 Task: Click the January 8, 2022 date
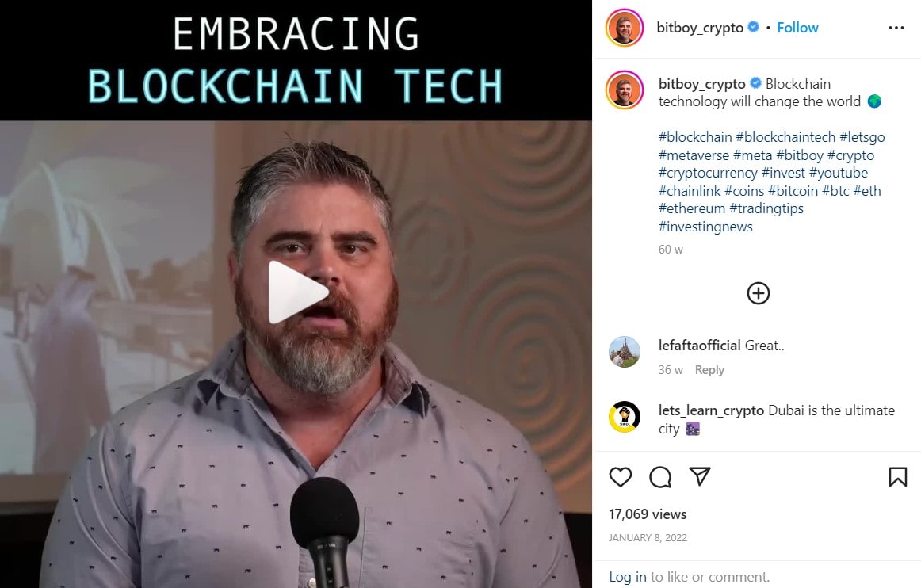pyautogui.click(x=648, y=537)
